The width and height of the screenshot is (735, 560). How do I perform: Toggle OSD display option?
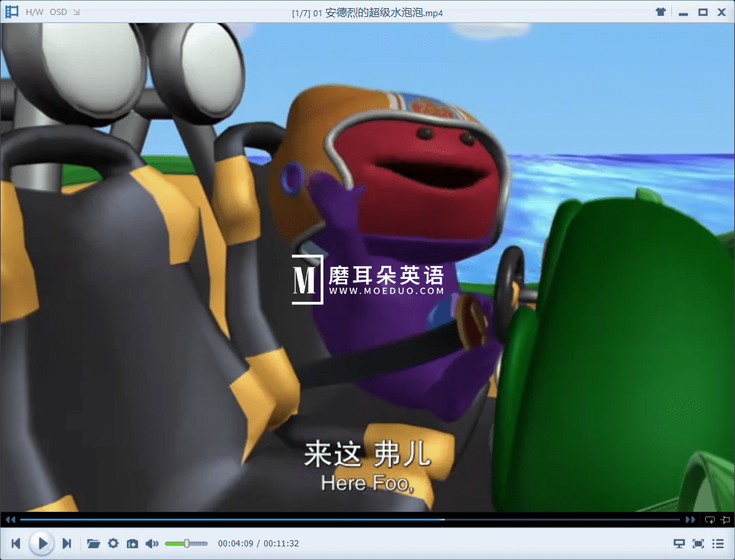coord(58,12)
